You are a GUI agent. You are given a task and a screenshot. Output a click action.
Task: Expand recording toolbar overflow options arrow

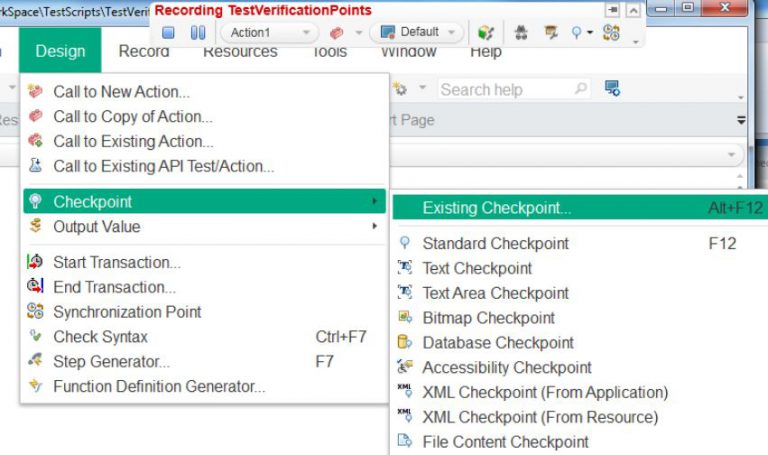tap(636, 43)
